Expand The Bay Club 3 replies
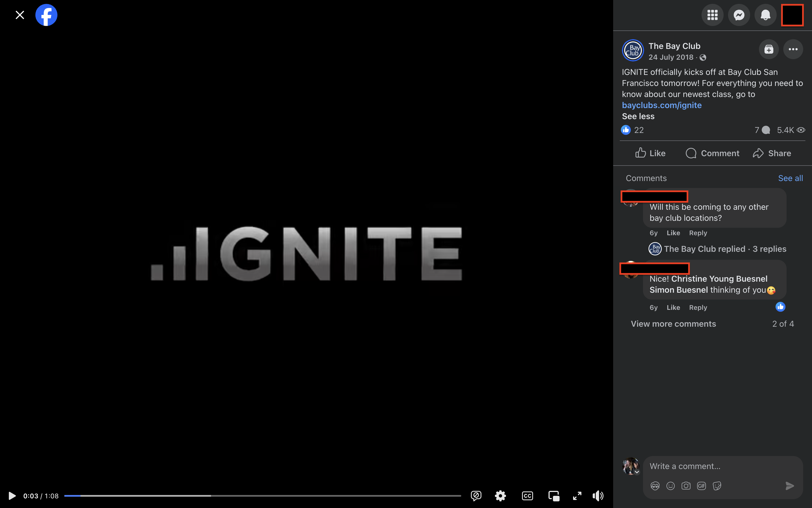 click(725, 249)
